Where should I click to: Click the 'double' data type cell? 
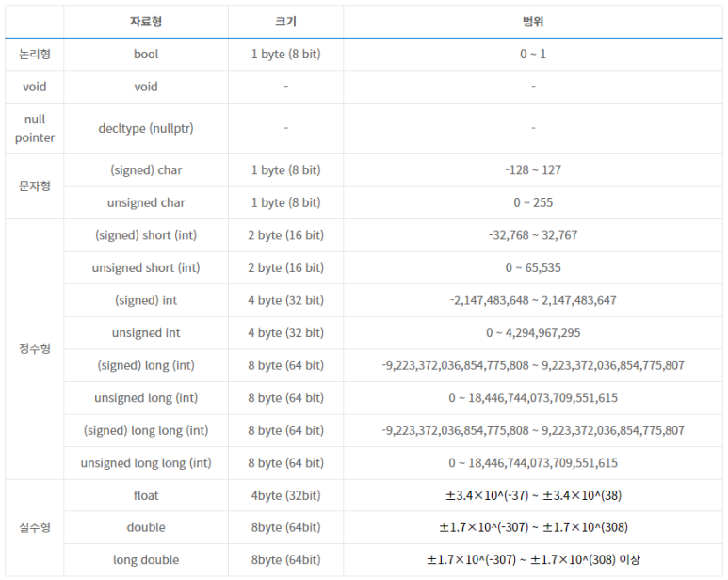[146, 527]
